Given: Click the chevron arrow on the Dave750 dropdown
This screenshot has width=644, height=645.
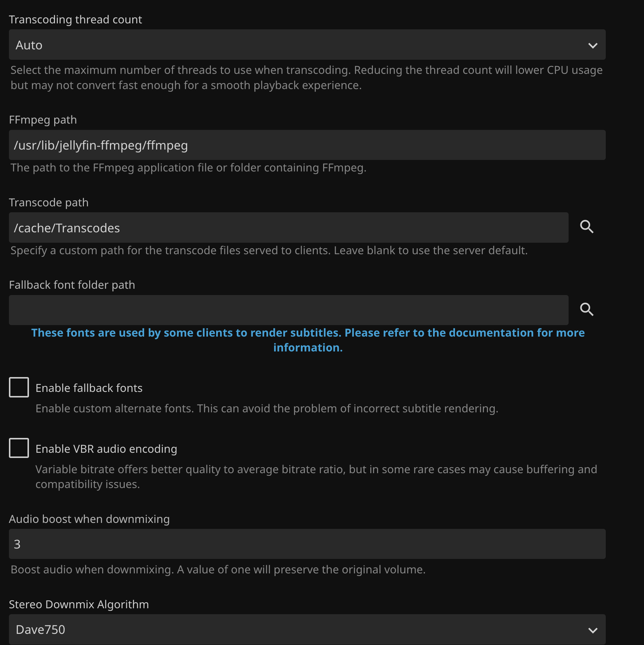Looking at the screenshot, I should pos(593,630).
